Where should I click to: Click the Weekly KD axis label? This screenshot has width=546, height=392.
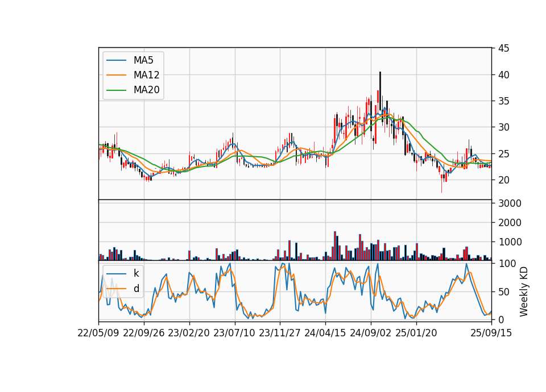524,291
